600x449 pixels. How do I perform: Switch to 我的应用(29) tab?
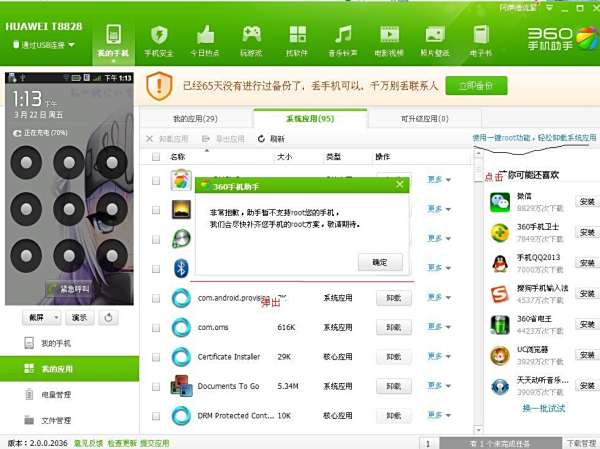click(x=196, y=119)
